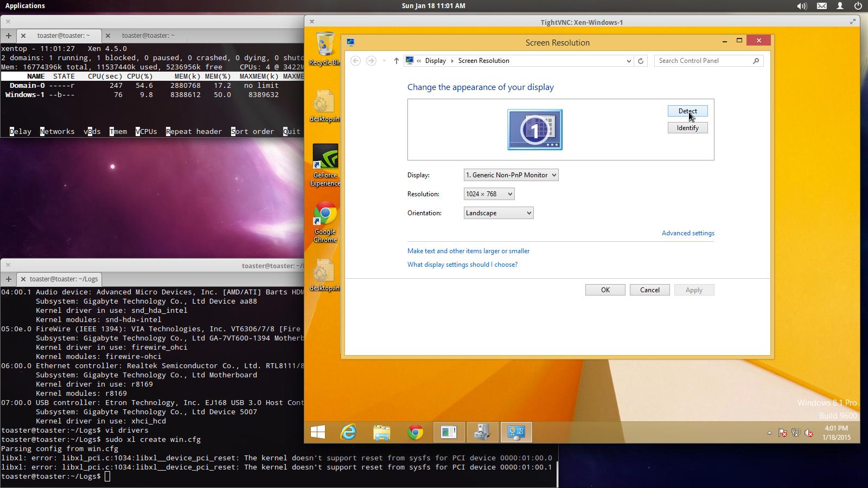The width and height of the screenshot is (868, 488).
Task: Click the Windows Start button
Action: point(318,432)
